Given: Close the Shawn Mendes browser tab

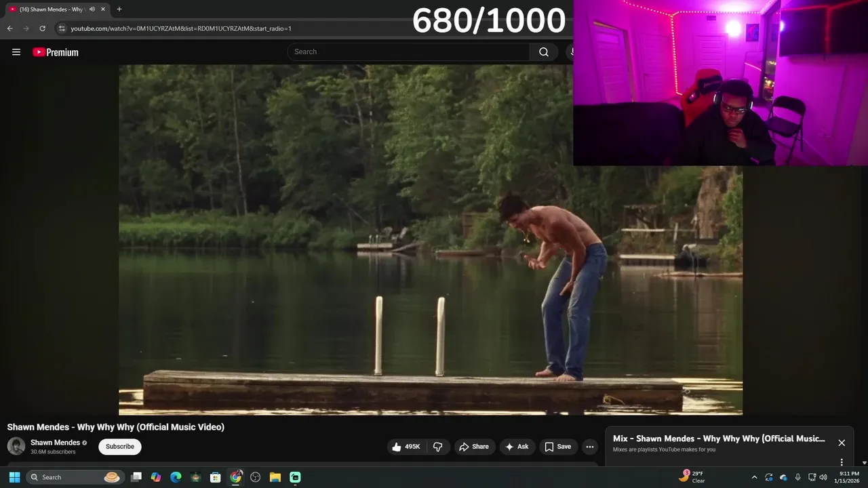Looking at the screenshot, I should click(104, 9).
